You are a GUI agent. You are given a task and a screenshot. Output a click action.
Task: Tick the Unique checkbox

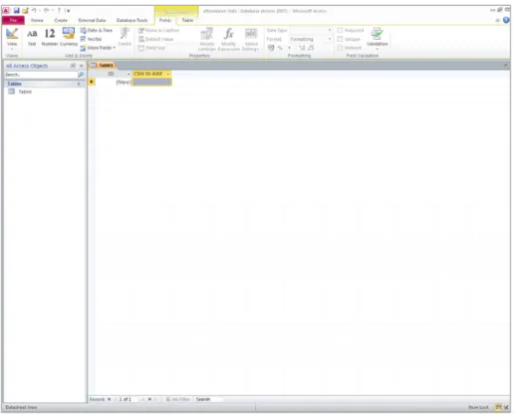point(340,39)
